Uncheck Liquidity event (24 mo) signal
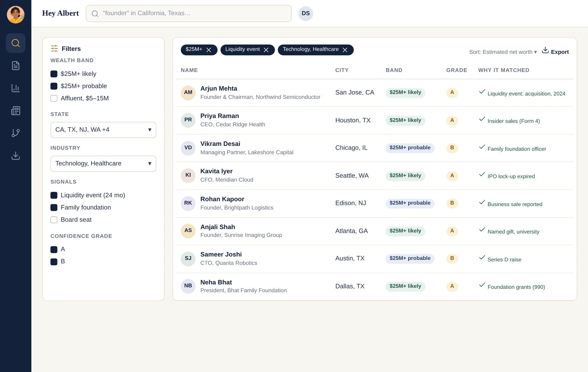The width and height of the screenshot is (588, 372). point(54,195)
